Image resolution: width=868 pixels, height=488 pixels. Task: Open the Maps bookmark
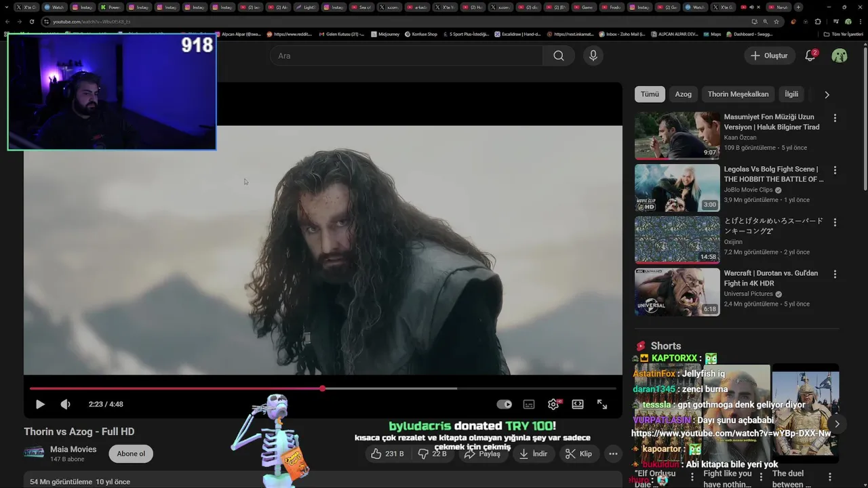(x=711, y=34)
